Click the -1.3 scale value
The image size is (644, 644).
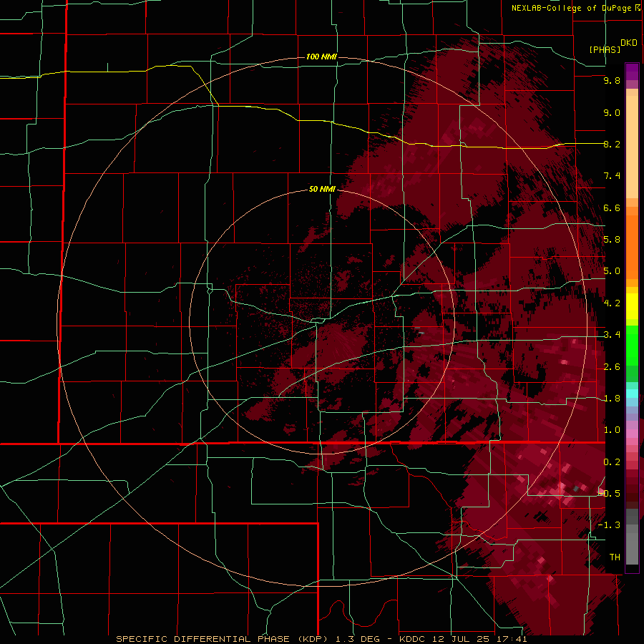[610, 525]
